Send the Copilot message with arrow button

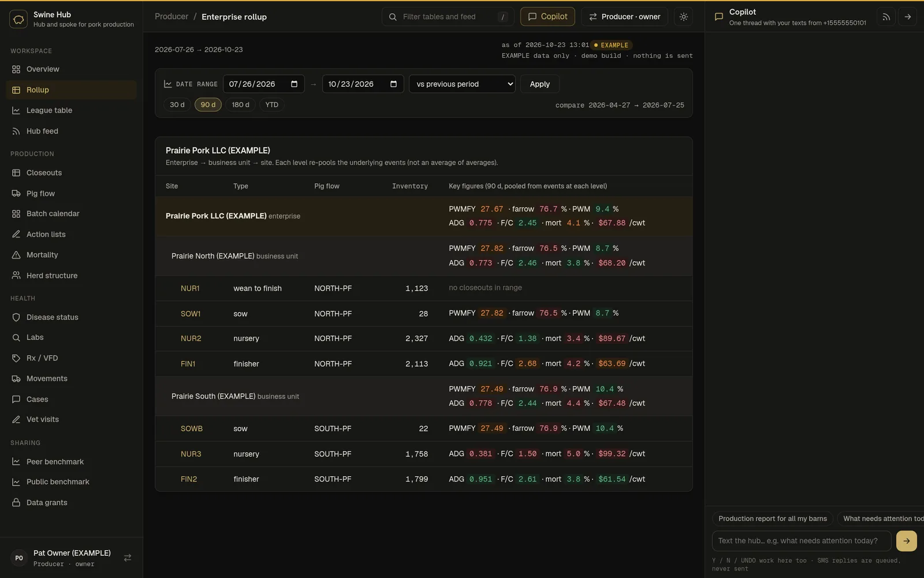coord(906,541)
